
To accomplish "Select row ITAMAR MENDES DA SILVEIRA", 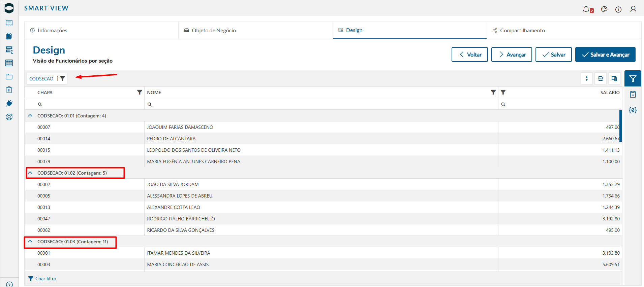I will click(x=324, y=253).
